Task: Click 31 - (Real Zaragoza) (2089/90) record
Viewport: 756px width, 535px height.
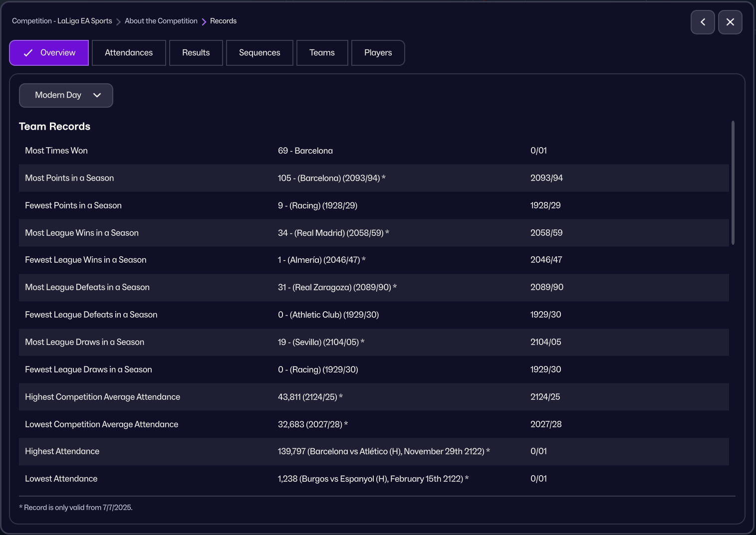Action: [x=337, y=287]
